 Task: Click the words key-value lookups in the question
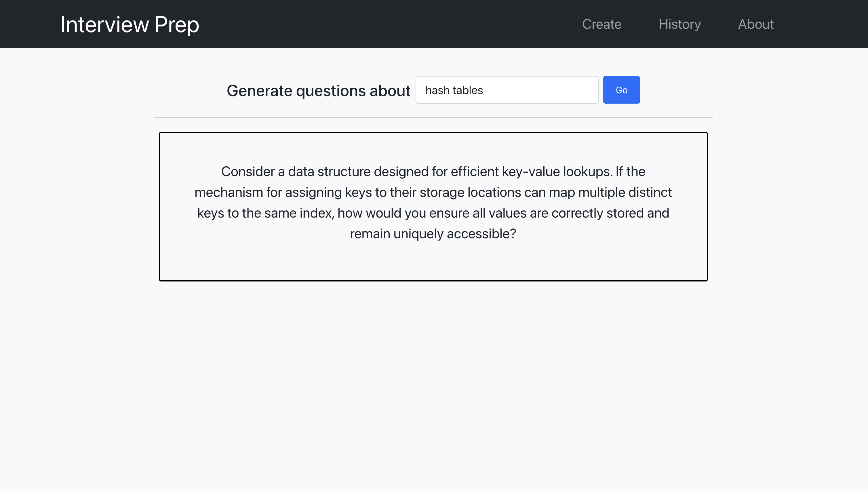click(x=556, y=172)
